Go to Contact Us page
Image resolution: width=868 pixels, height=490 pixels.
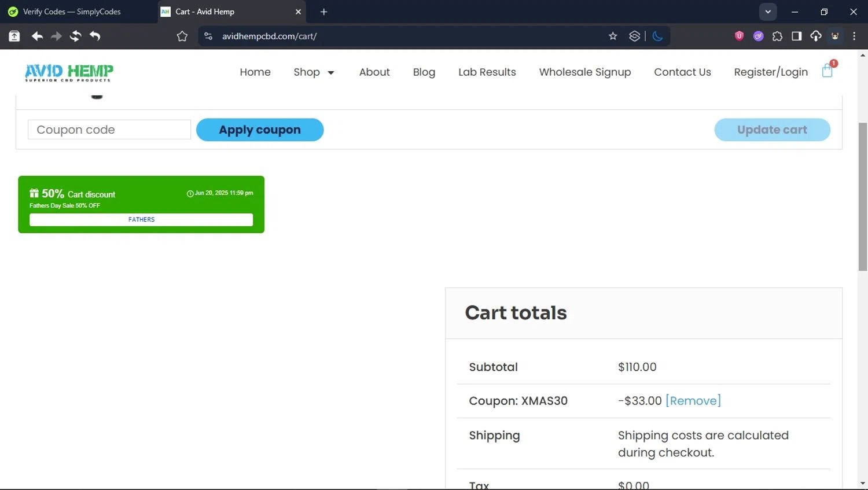(682, 72)
